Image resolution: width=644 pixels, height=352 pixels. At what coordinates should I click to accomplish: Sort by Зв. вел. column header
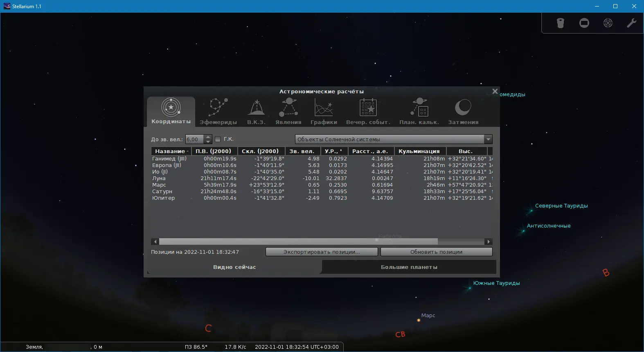302,151
